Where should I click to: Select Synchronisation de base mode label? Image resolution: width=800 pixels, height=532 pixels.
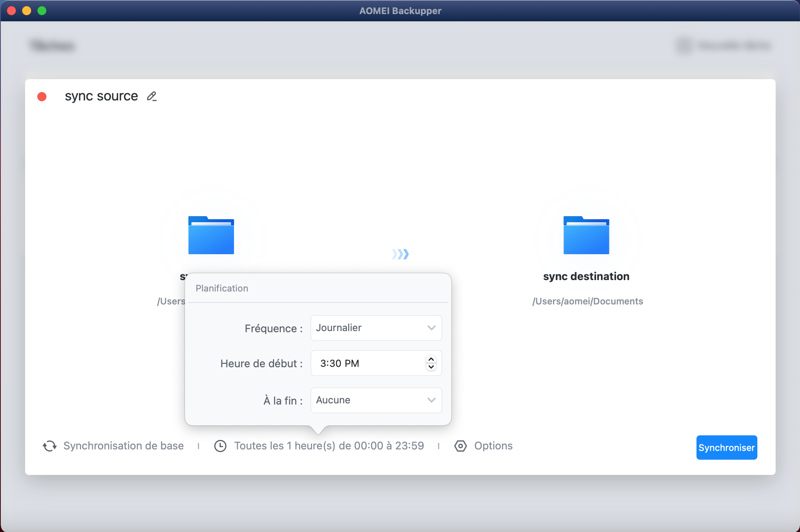coord(123,446)
